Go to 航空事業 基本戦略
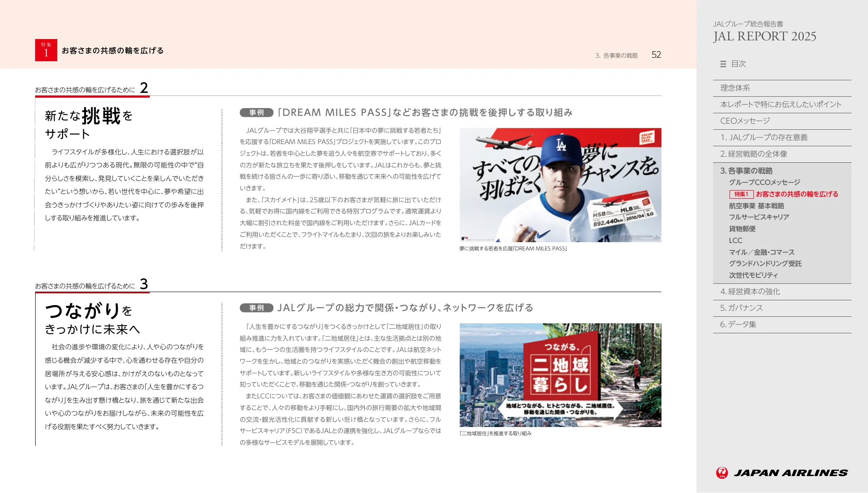The width and height of the screenshot is (868, 493). tap(756, 206)
